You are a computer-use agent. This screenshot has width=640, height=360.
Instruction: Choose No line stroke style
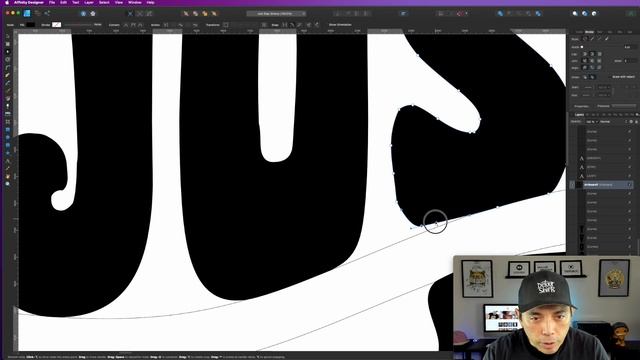[x=585, y=39]
